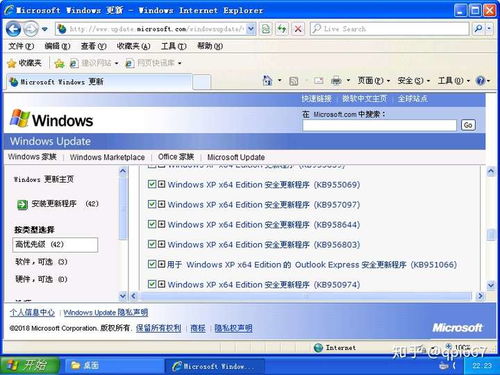Uncheck the KB958644 update checkbox
500x375 pixels.
pos(152,224)
